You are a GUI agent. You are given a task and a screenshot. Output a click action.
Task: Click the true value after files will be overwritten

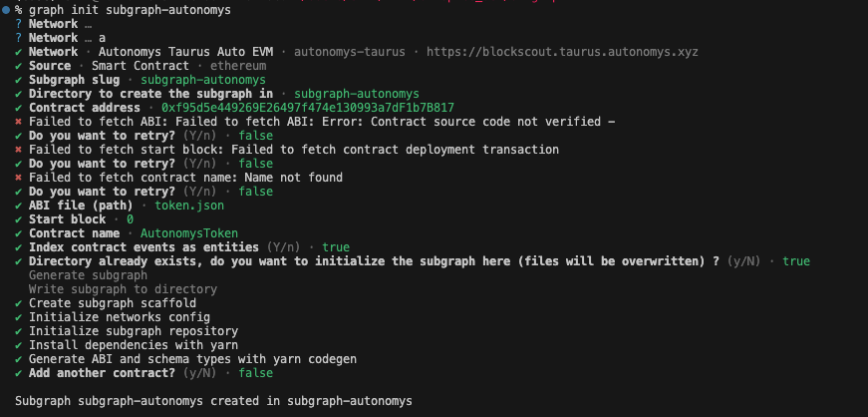coord(796,261)
